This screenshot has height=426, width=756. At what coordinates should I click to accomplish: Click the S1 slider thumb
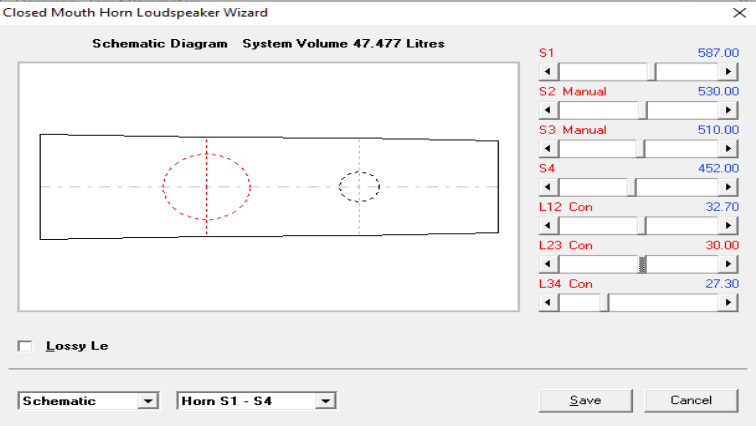[x=654, y=71]
